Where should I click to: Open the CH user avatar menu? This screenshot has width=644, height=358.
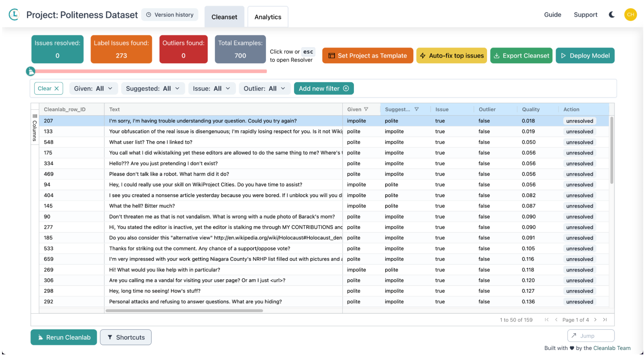[630, 15]
